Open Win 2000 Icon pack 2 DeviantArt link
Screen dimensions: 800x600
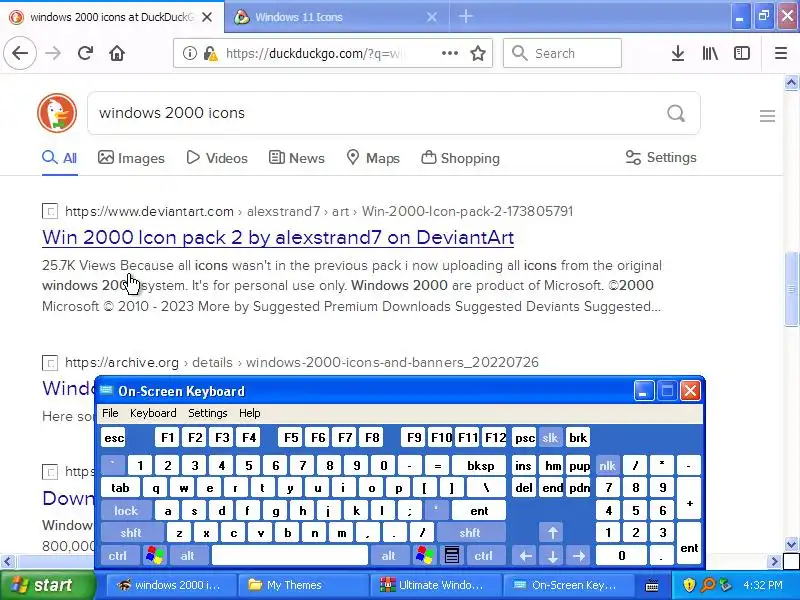tap(278, 237)
